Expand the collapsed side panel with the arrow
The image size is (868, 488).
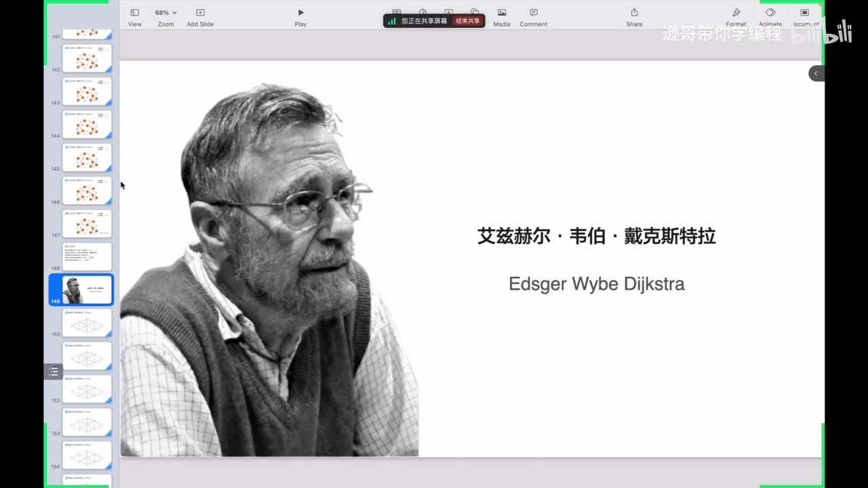(x=816, y=73)
